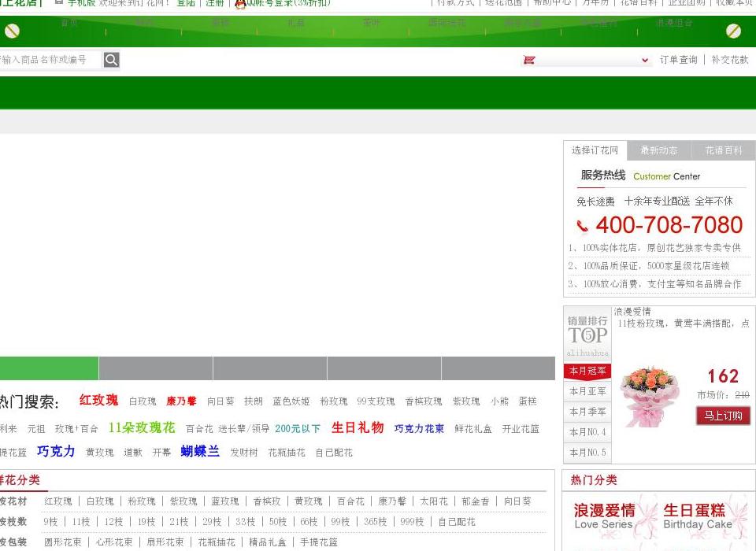
Task: Click the search magnifier icon
Action: pyautogui.click(x=111, y=60)
